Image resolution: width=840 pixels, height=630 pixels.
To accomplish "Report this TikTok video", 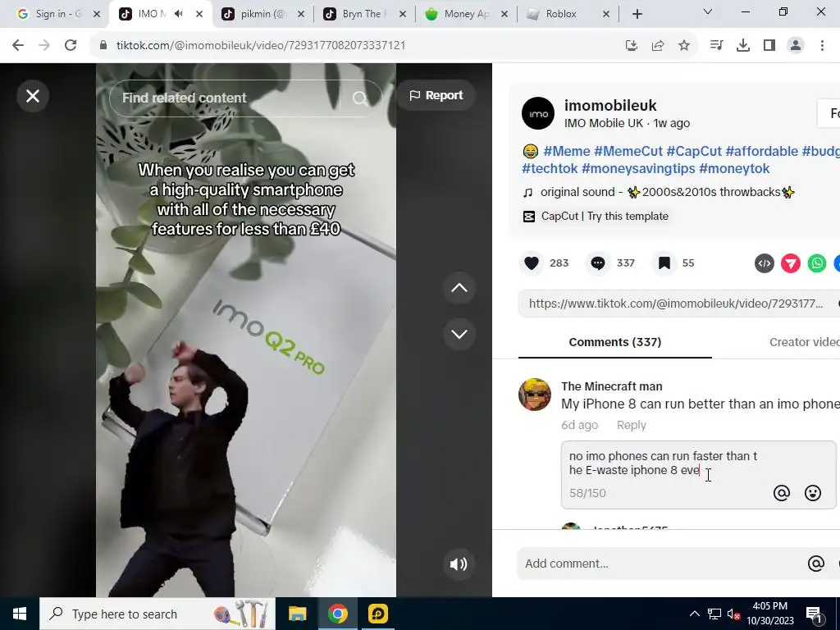I will click(x=436, y=95).
